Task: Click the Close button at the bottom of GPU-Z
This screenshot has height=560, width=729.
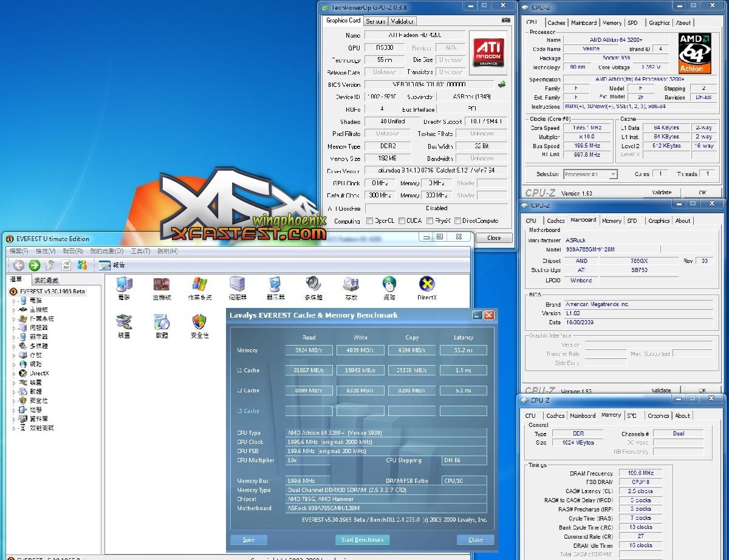Action: coord(494,237)
